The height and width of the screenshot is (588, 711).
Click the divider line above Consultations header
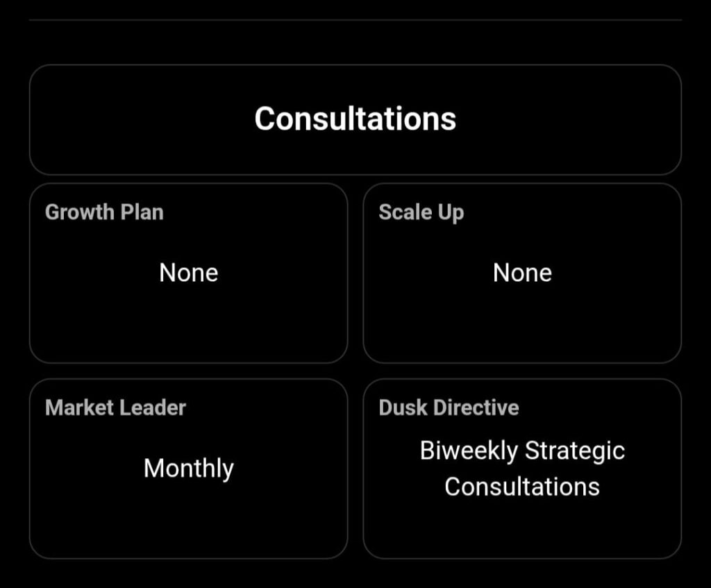(x=355, y=20)
